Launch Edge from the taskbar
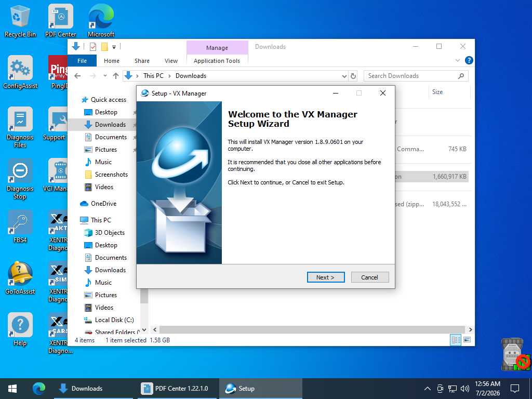Viewport: 532px width, 399px height. tap(38, 389)
